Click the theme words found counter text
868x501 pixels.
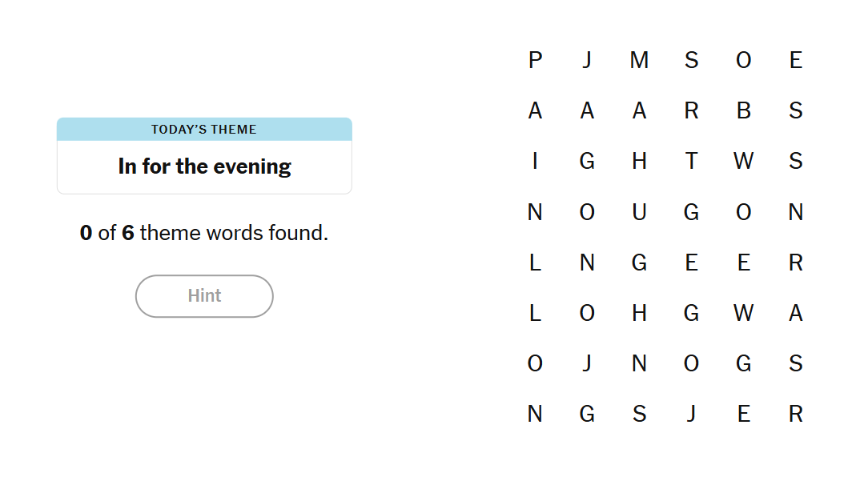pyautogui.click(x=204, y=233)
